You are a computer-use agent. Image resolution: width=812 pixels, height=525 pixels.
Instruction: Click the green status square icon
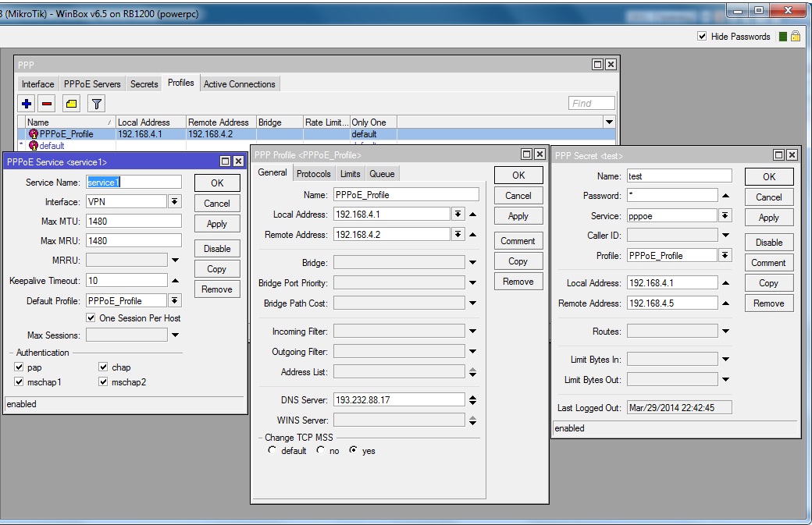[783, 37]
